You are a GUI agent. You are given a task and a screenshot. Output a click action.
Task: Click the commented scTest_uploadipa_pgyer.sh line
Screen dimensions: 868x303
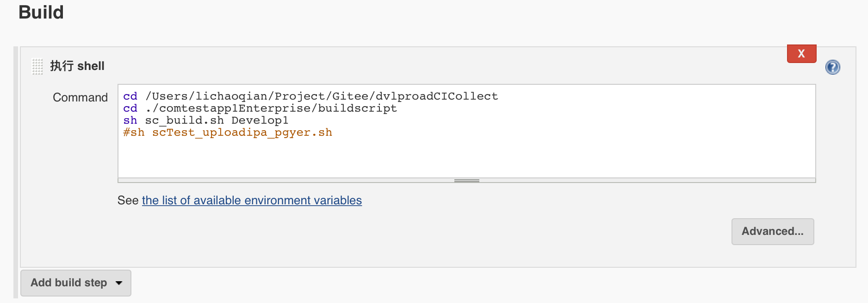point(228,133)
